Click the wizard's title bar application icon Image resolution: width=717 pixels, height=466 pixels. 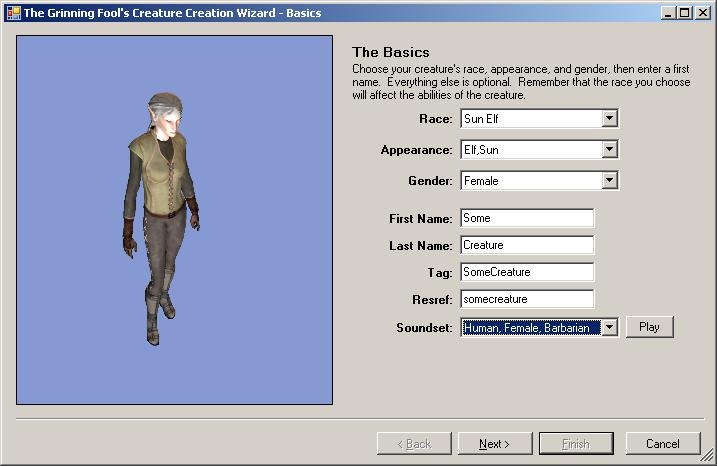(12, 12)
